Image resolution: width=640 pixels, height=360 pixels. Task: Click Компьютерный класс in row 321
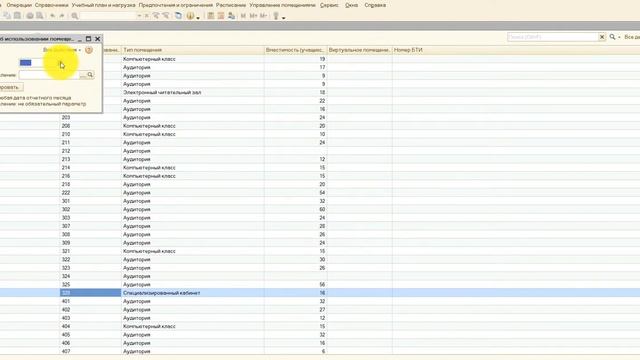[149, 251]
